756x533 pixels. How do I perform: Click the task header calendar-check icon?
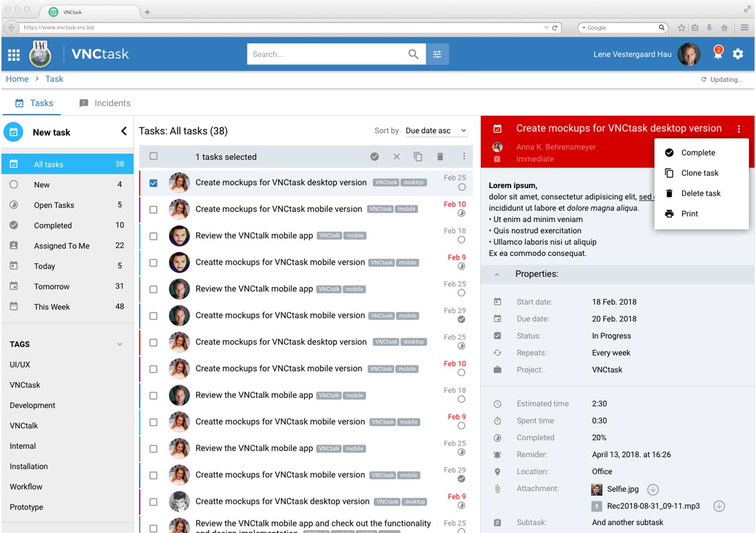click(x=498, y=128)
